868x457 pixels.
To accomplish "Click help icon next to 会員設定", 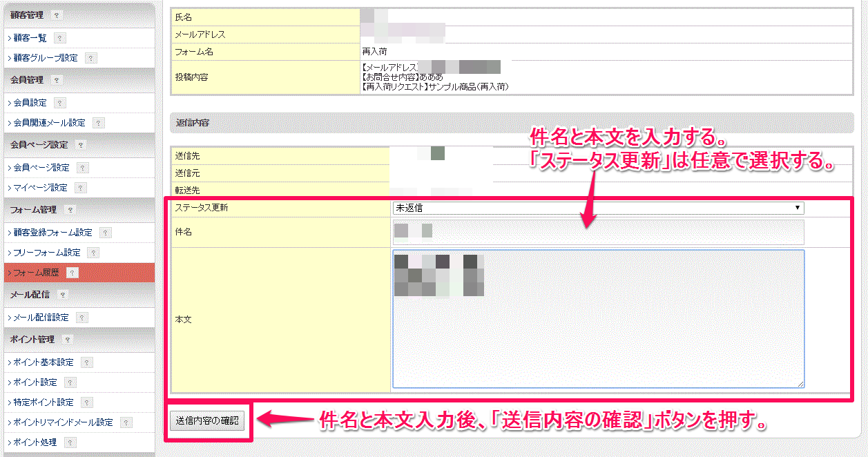I will 60,103.
